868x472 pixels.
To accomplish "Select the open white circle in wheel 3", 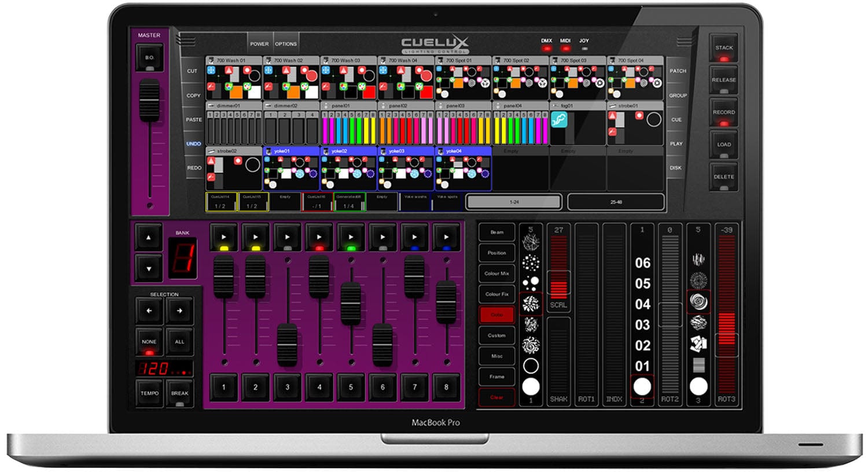I will tap(698, 386).
